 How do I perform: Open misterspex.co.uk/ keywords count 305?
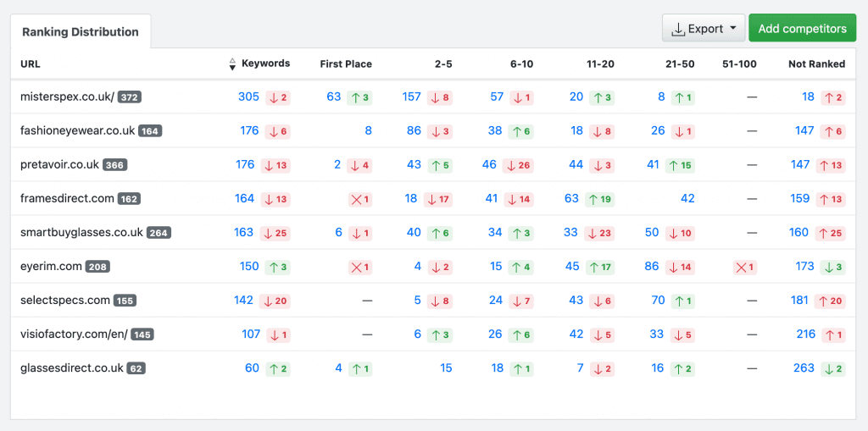click(x=248, y=97)
